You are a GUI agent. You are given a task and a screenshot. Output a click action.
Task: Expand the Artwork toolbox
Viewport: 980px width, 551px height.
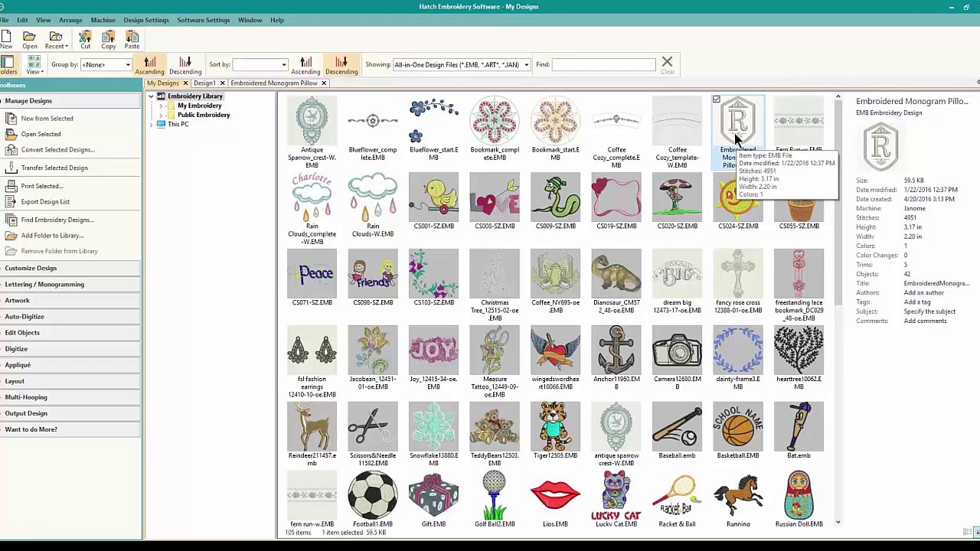(x=70, y=300)
